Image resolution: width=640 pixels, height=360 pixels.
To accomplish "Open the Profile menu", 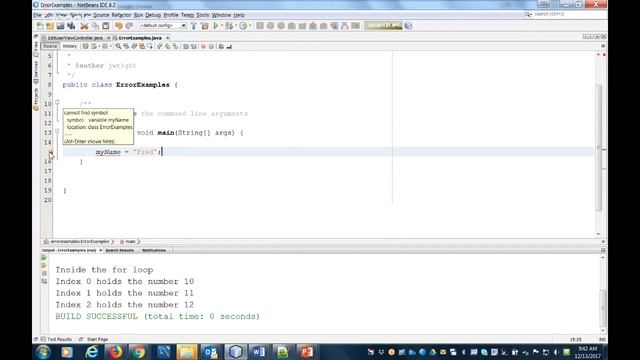I will pos(171,15).
